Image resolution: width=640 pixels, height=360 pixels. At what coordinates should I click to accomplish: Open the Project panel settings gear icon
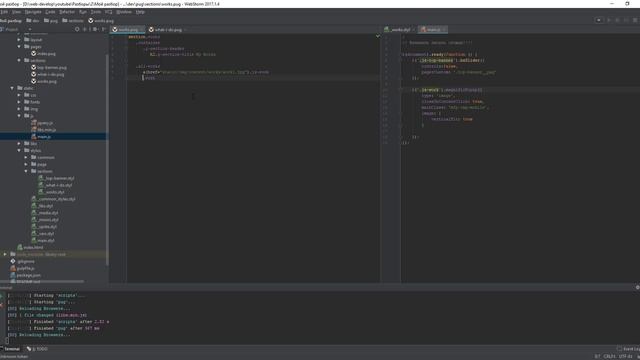click(95, 29)
